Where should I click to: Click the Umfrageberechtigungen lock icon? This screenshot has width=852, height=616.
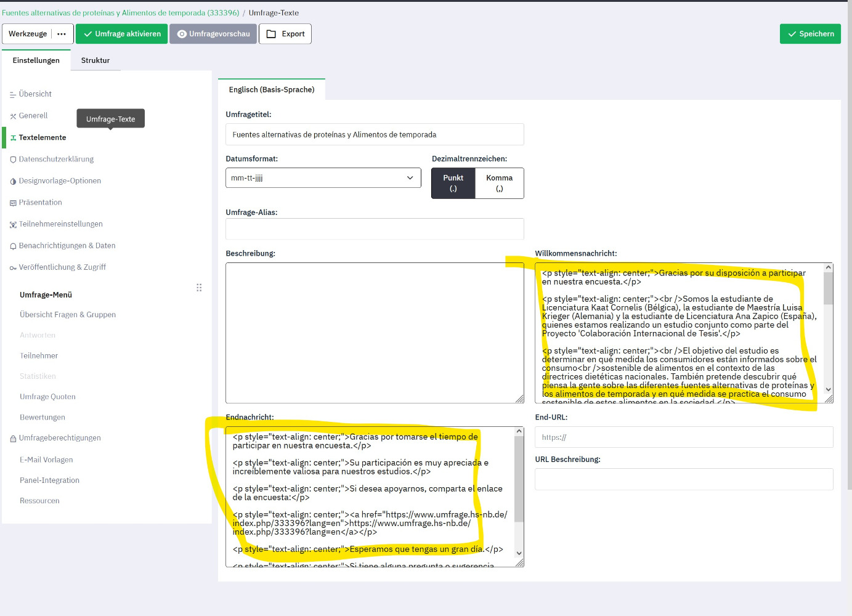(13, 439)
